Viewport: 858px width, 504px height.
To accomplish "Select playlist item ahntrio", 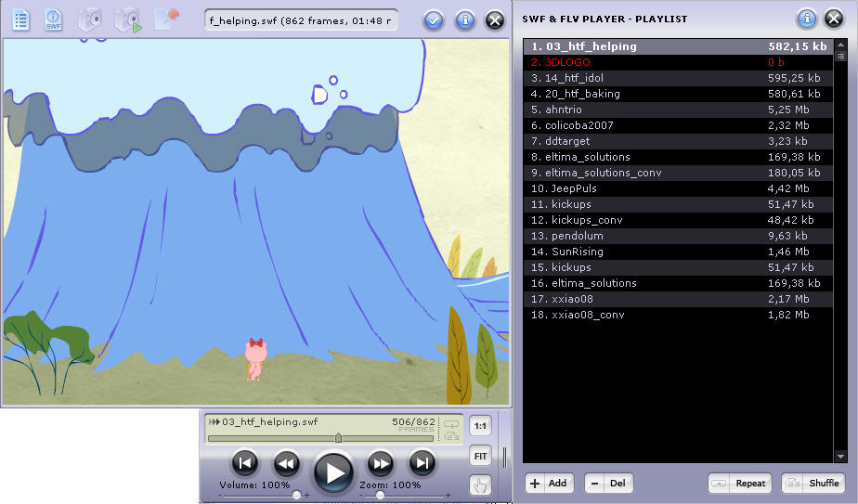I will [678, 110].
